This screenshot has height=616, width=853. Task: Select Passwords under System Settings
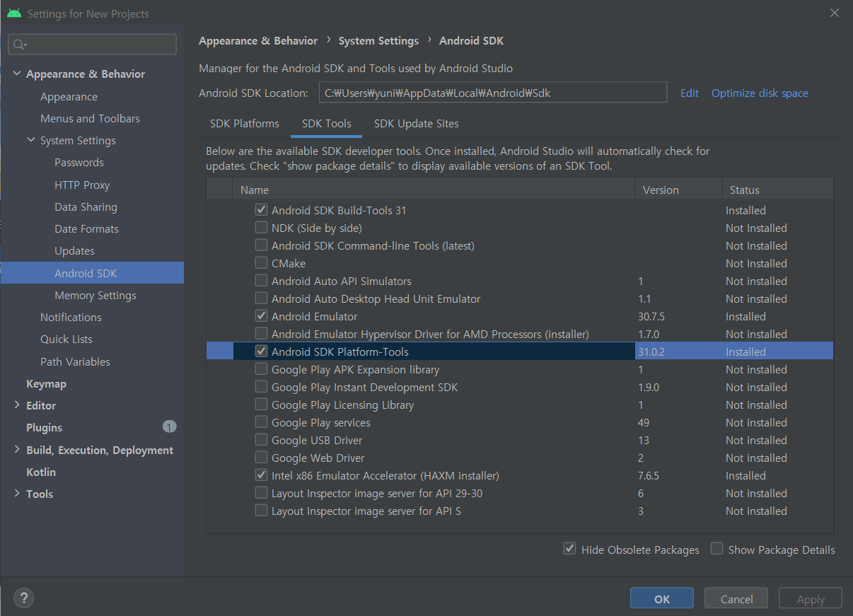79,163
